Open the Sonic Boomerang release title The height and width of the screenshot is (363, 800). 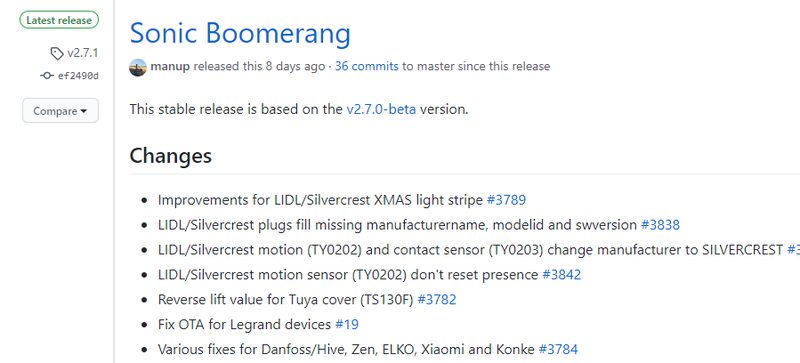coord(240,33)
